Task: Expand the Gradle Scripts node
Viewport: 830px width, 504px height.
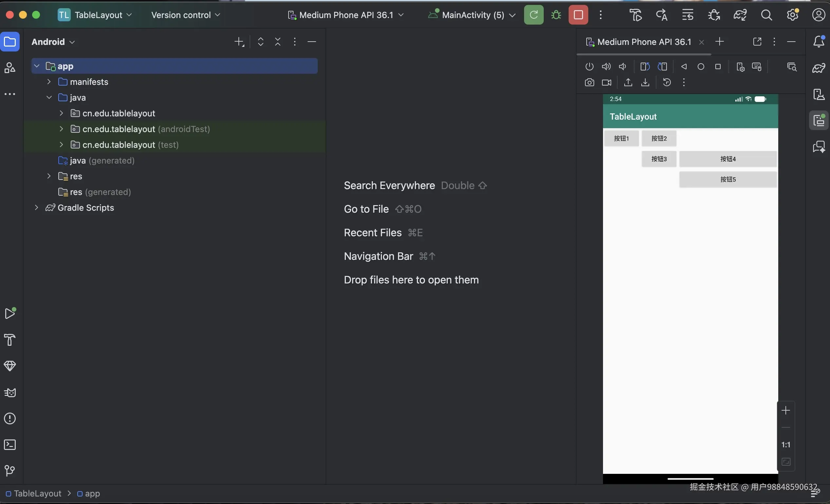Action: click(36, 208)
